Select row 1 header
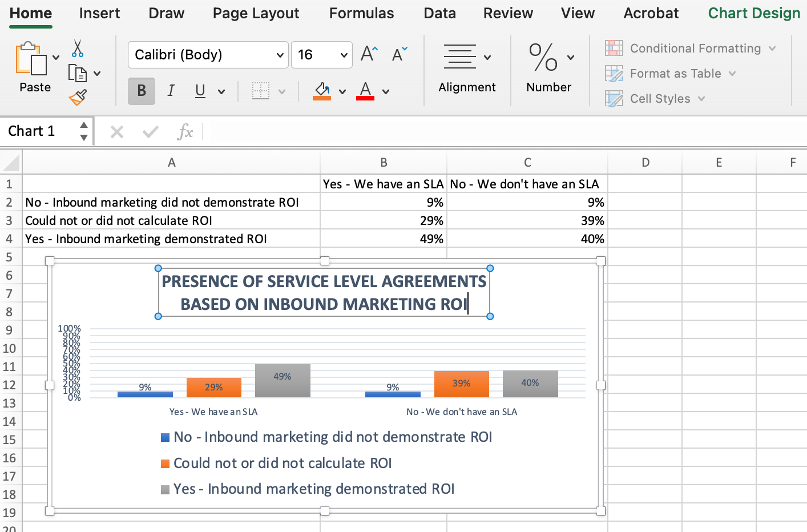Screen dimensions: 807x532 point(10,184)
